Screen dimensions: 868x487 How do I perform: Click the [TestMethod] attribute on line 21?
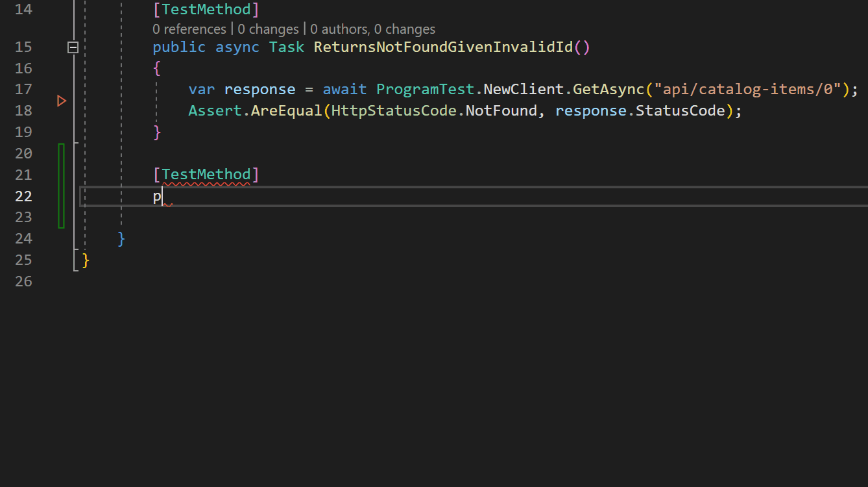pyautogui.click(x=205, y=174)
